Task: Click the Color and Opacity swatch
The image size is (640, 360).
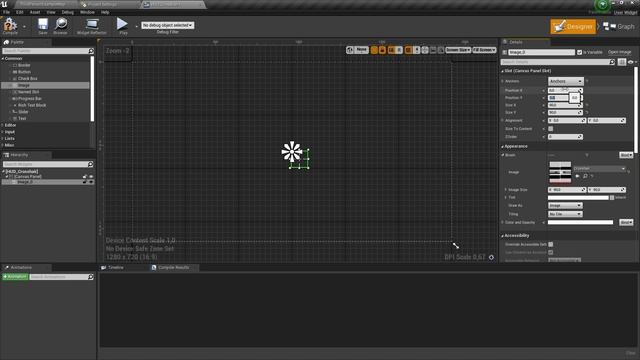Action: point(580,222)
